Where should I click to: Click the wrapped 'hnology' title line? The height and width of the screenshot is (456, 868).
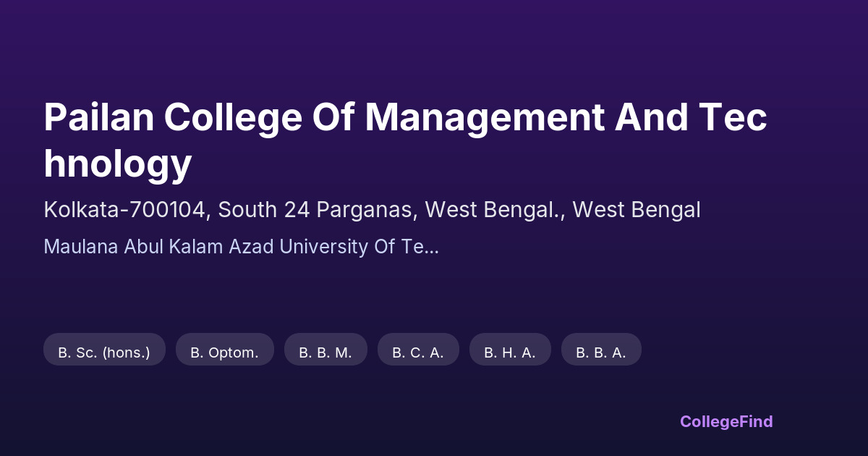[x=118, y=164]
